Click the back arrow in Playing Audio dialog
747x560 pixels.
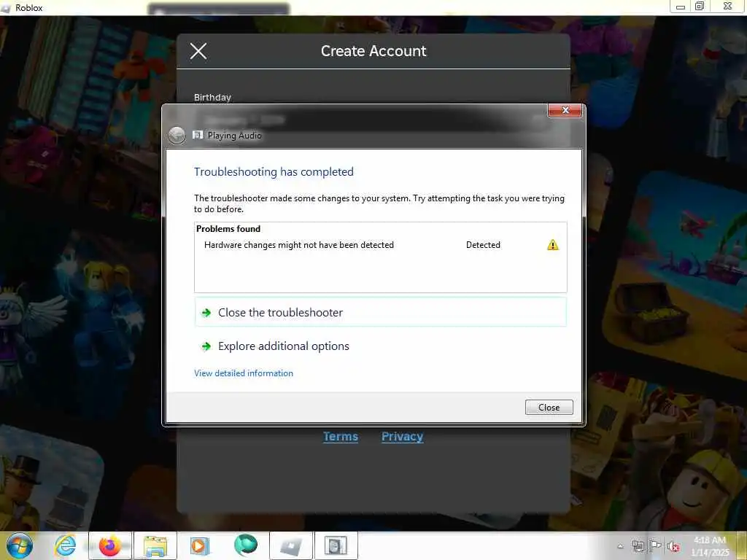pos(177,135)
